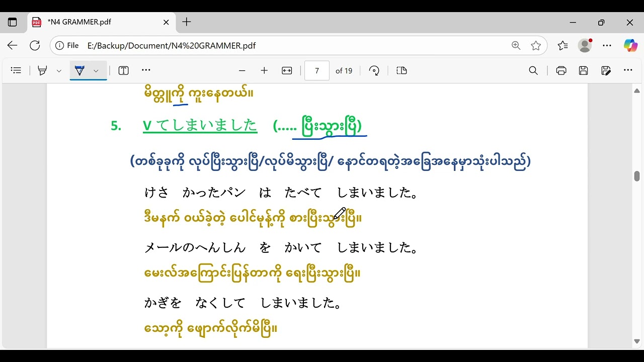Close the N4 GRAMMER.pdf tab
This screenshot has width=644, height=362.
click(x=166, y=22)
